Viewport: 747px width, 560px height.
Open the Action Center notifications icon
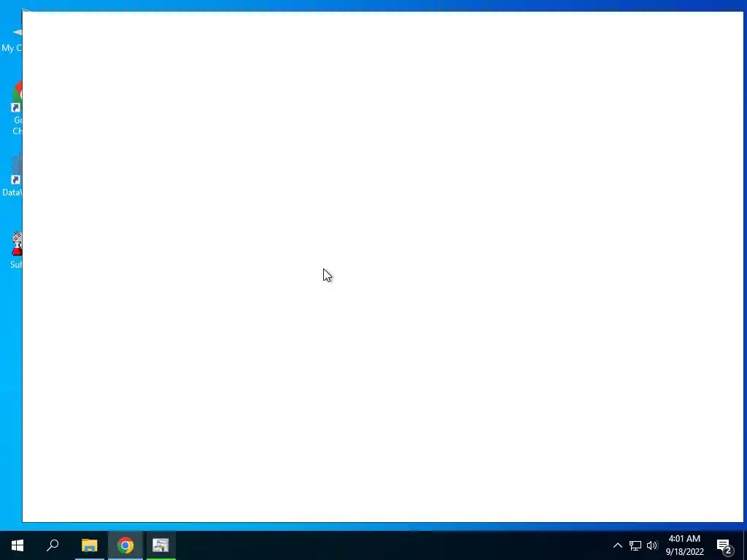[724, 545]
